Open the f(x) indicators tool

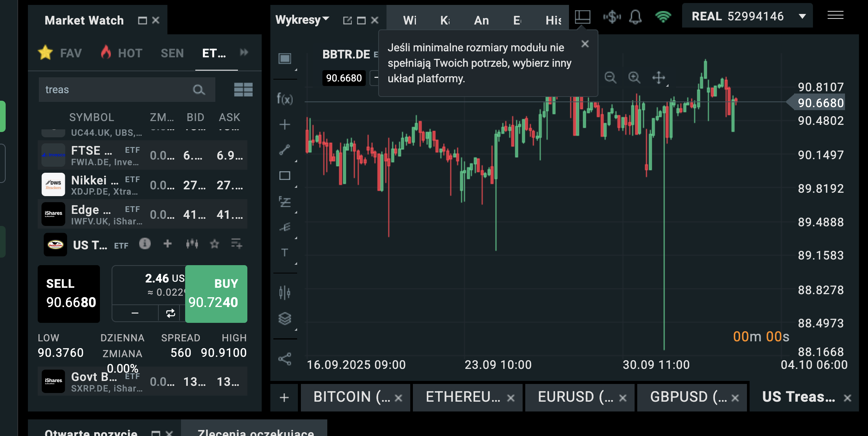point(285,99)
